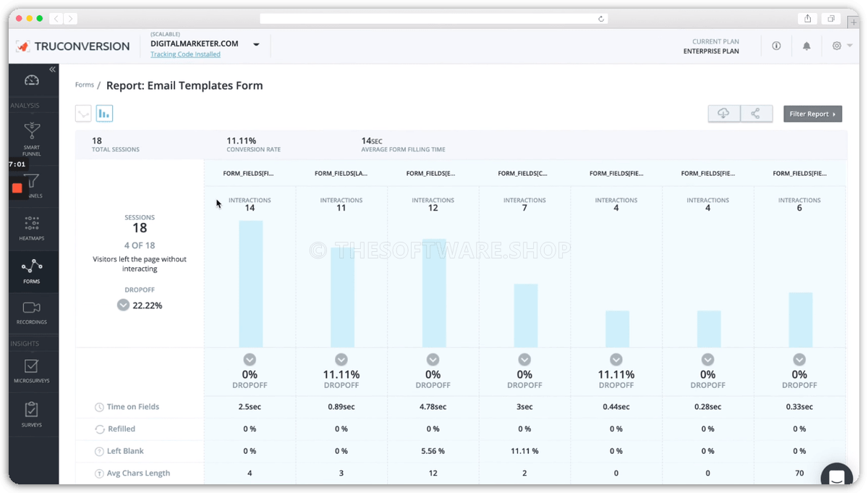Open the Tracking Code Installed link
Image resolution: width=868 pixels, height=493 pixels.
pos(185,54)
